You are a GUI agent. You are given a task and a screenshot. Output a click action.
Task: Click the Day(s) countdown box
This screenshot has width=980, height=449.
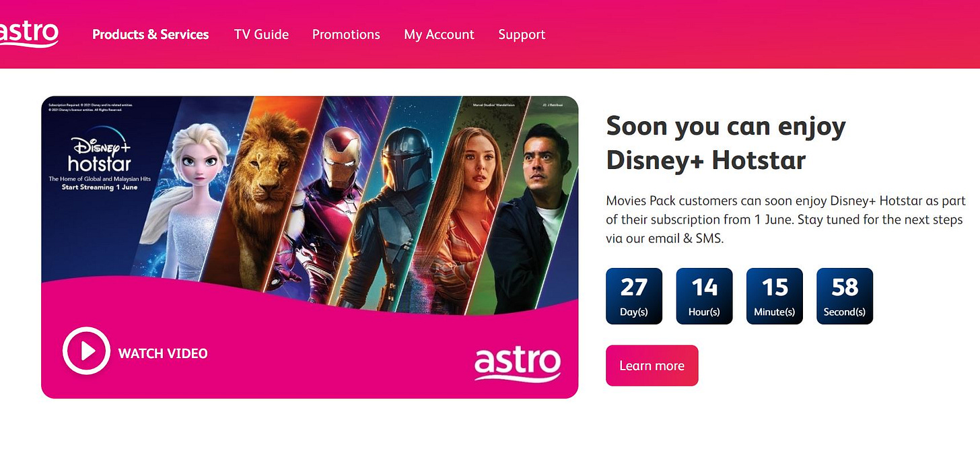tap(634, 296)
